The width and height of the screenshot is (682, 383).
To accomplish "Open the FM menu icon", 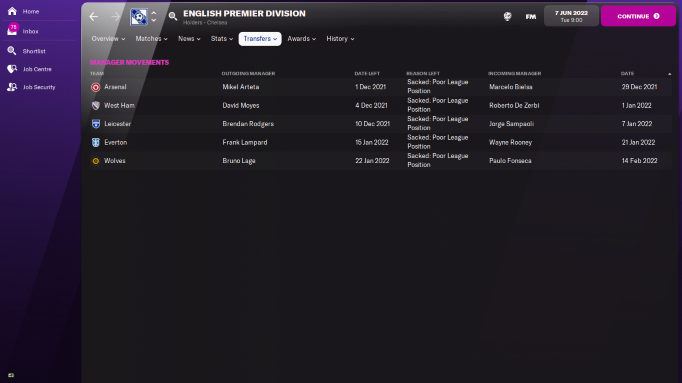I will tap(531, 17).
